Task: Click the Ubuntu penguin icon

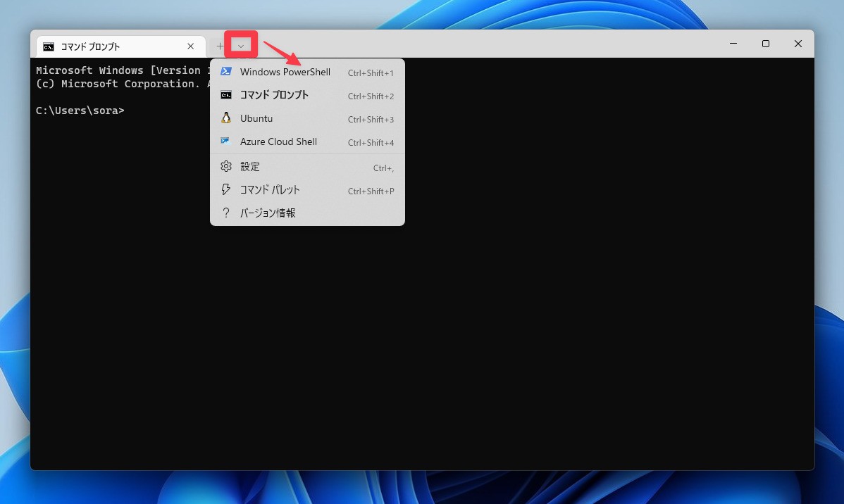Action: point(226,118)
